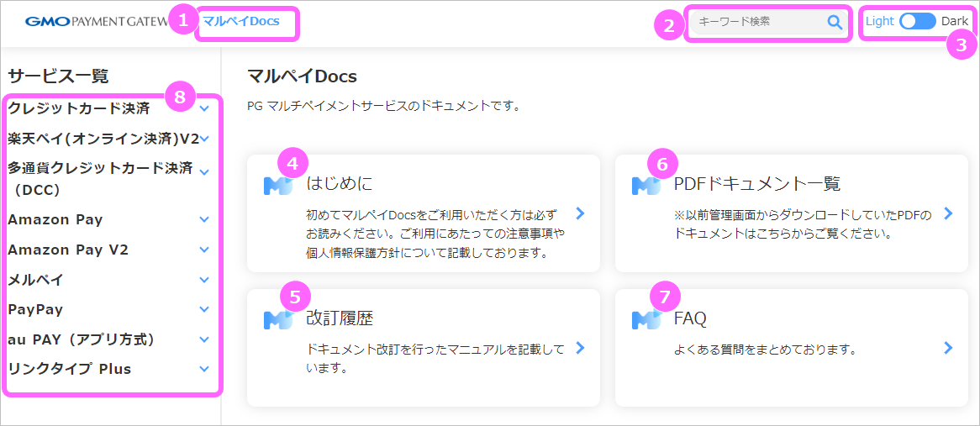Click the search magnifier icon

click(835, 22)
